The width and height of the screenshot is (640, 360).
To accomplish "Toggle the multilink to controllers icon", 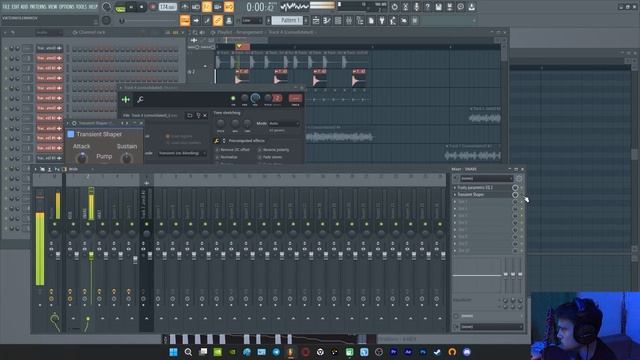I will coord(229,20).
